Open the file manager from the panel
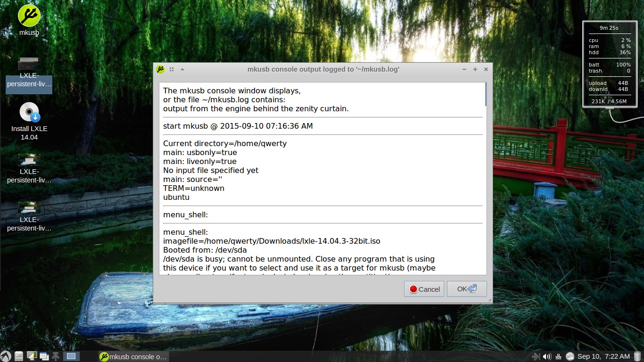 pos(19,356)
